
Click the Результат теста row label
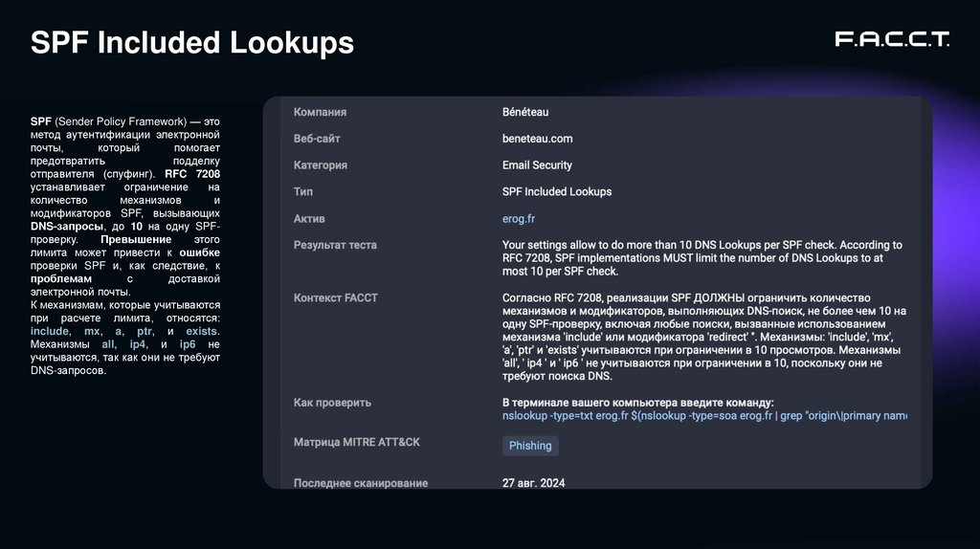coord(335,245)
